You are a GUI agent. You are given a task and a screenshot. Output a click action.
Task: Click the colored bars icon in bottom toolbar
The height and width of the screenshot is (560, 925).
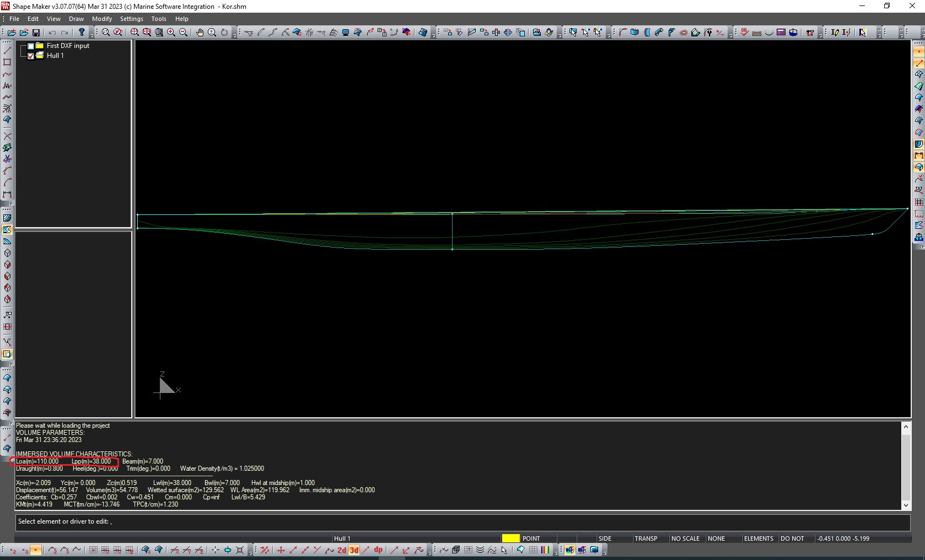click(545, 550)
